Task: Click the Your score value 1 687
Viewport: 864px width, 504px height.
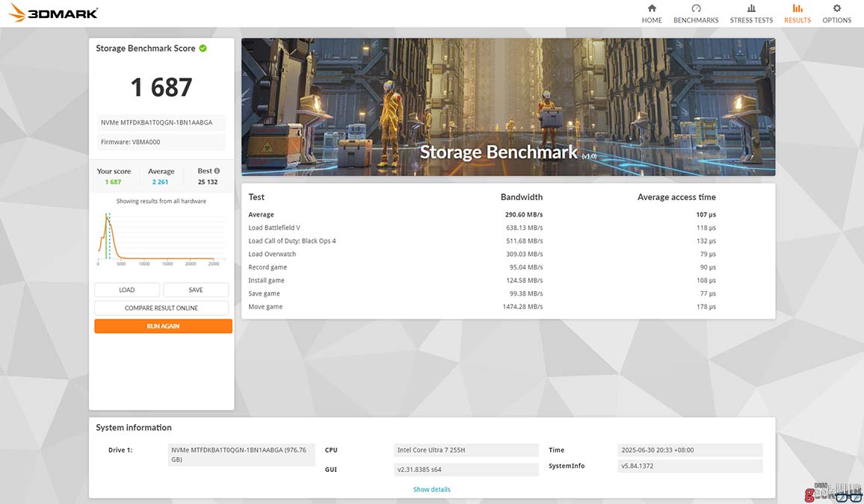Action: tap(113, 182)
